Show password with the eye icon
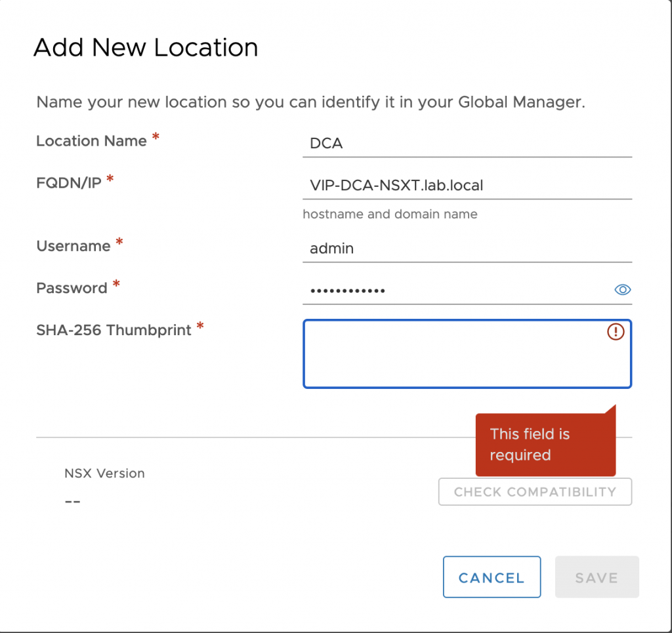The image size is (672, 633). coord(622,290)
